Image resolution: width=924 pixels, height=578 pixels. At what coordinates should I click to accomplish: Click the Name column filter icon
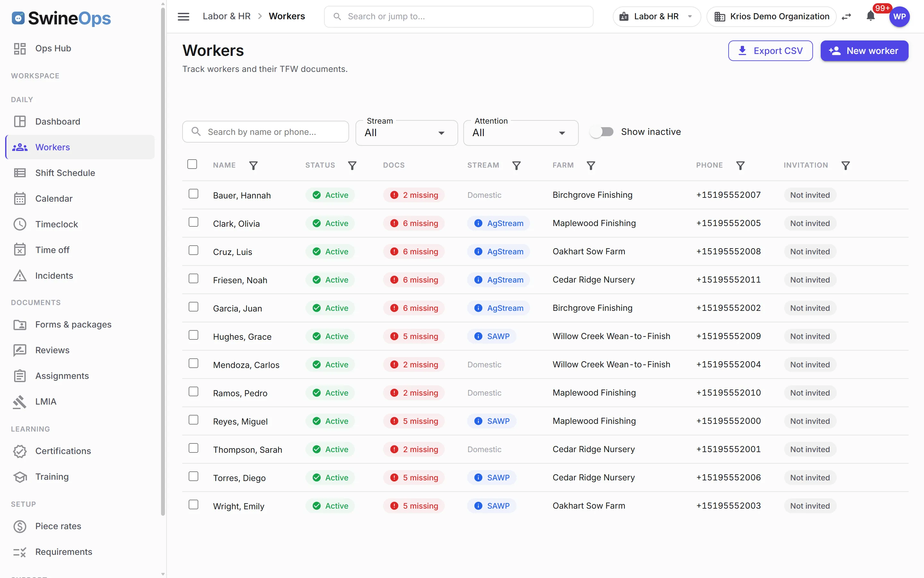click(253, 165)
